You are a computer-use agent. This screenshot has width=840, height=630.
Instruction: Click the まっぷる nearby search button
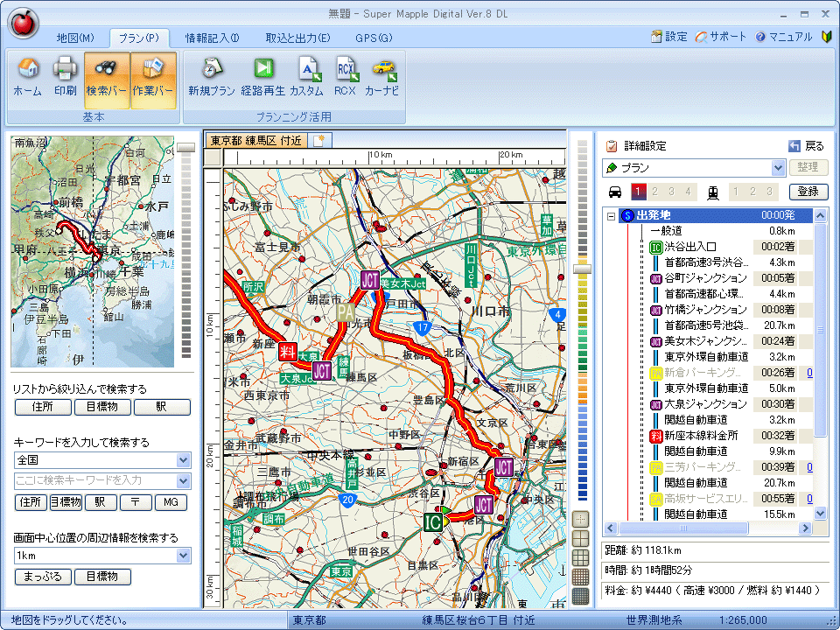(x=43, y=577)
